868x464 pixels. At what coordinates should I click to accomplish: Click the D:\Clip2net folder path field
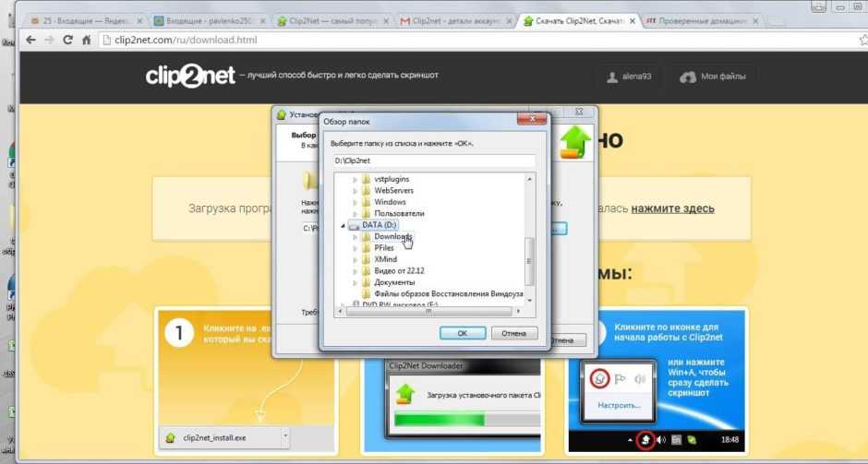pyautogui.click(x=434, y=161)
